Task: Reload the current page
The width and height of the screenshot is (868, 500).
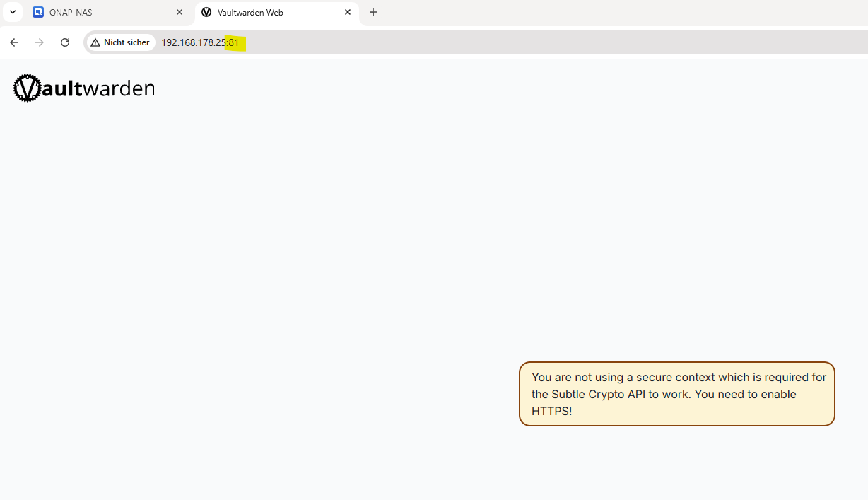Action: [65, 42]
